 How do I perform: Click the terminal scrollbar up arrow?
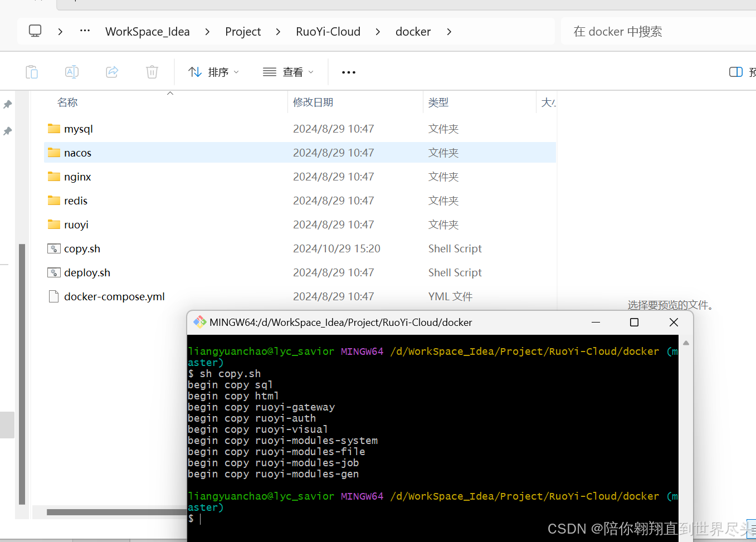686,343
